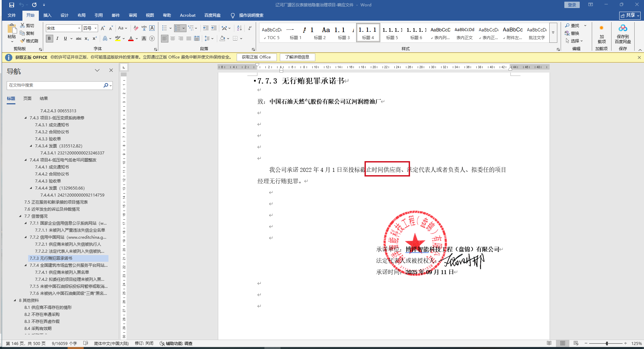Jump to heading 7.6 近年发生的诉讼及仲裁情况
This screenshot has width=644, height=349.
[52, 209]
